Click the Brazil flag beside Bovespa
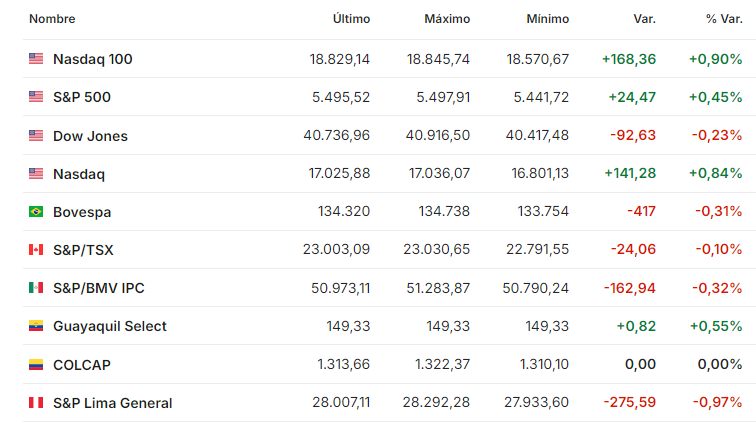 [36, 212]
